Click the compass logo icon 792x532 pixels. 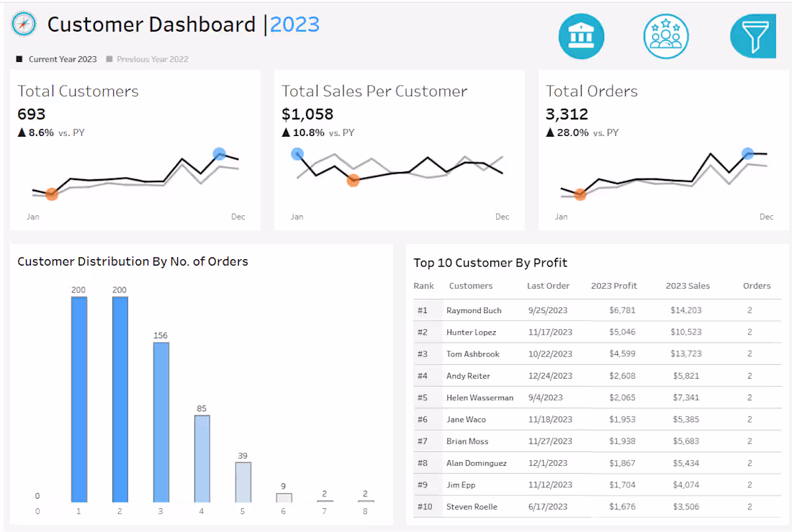pos(23,24)
